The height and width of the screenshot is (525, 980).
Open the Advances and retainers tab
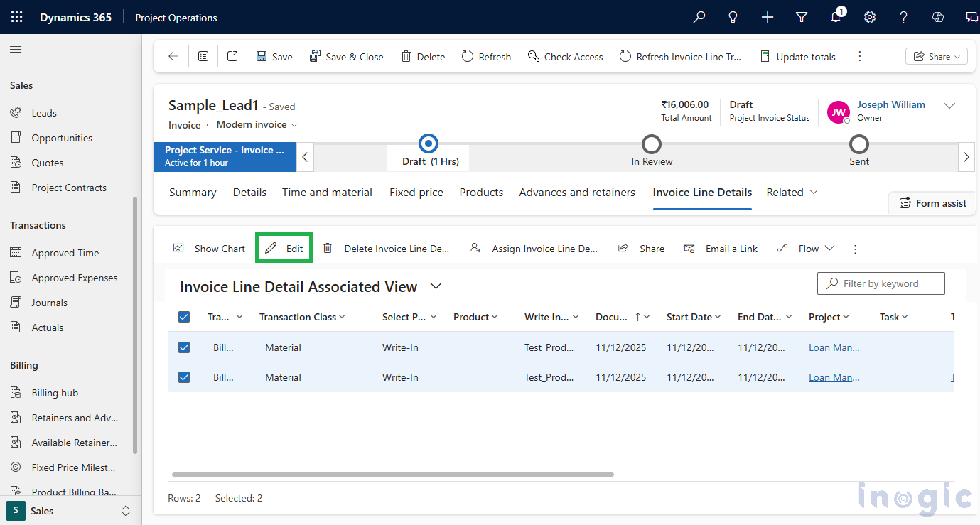(577, 192)
